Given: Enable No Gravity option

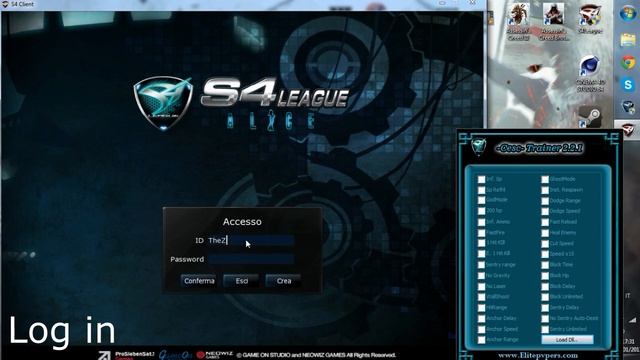Looking at the screenshot, I should (x=482, y=276).
